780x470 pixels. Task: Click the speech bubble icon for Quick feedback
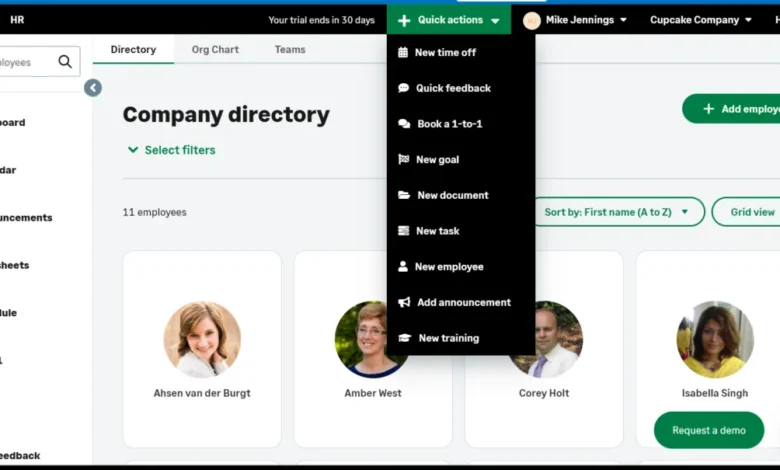click(x=404, y=88)
